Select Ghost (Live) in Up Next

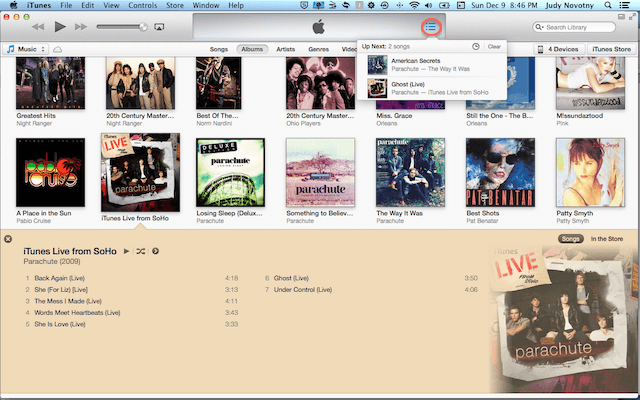coord(432,88)
